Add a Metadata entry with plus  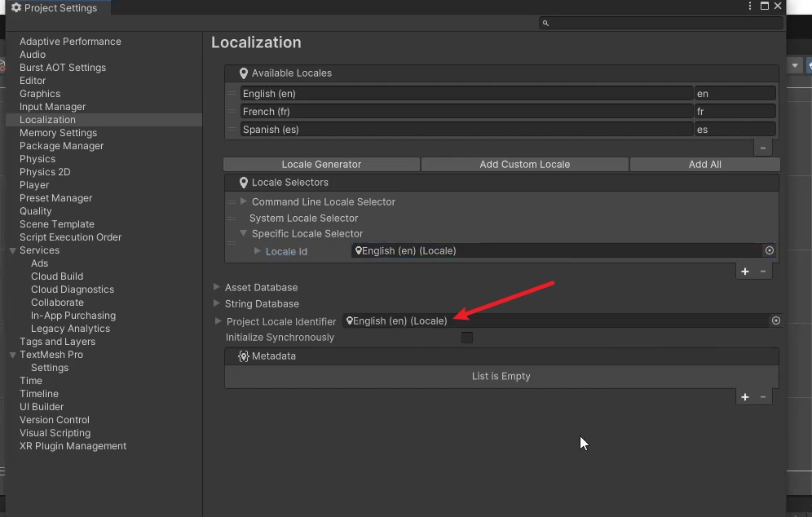click(x=744, y=397)
